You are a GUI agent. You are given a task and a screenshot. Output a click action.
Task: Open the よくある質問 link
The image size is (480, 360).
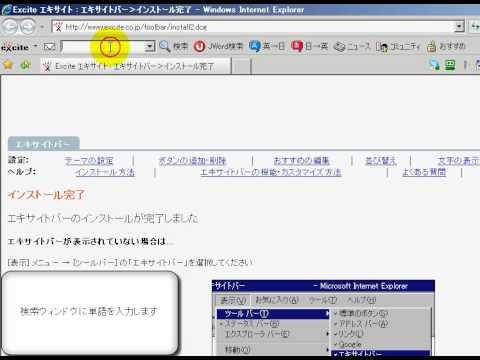[x=424, y=172]
